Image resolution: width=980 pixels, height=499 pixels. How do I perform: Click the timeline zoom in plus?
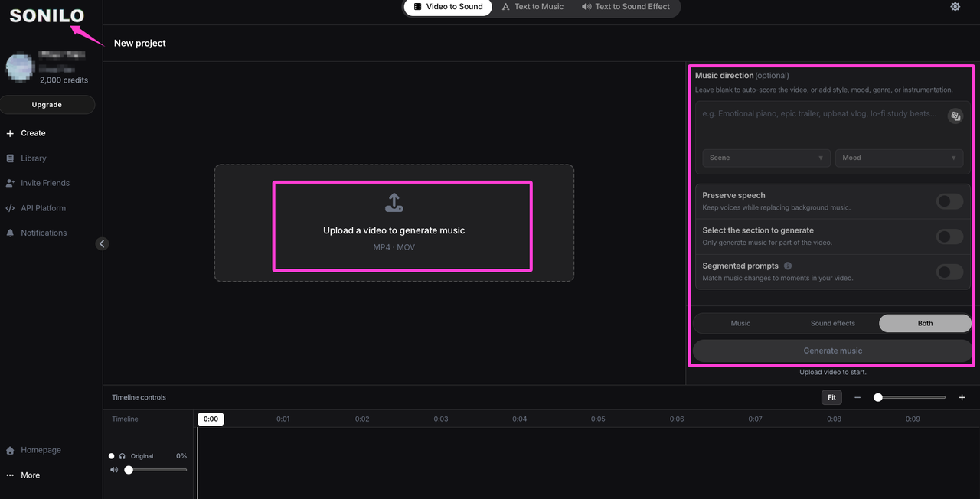click(x=962, y=397)
